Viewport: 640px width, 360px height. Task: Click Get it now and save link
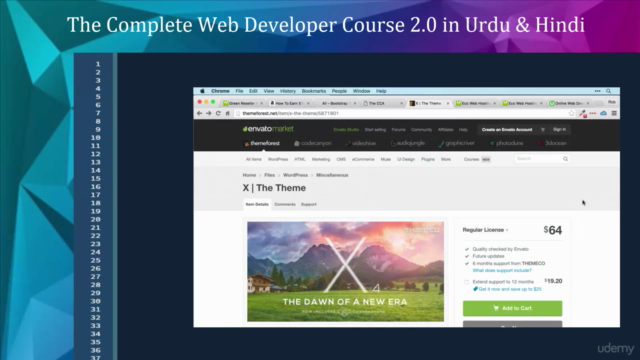click(507, 289)
